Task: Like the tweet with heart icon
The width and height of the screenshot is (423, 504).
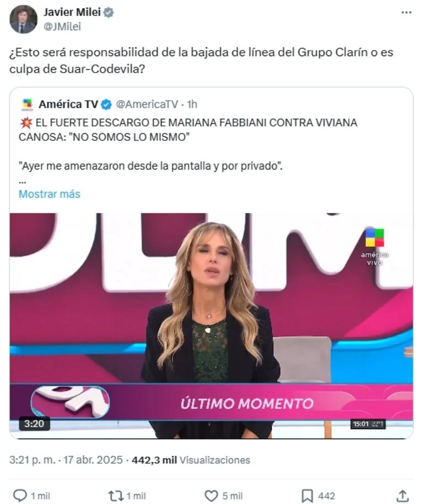Action: coord(211,496)
